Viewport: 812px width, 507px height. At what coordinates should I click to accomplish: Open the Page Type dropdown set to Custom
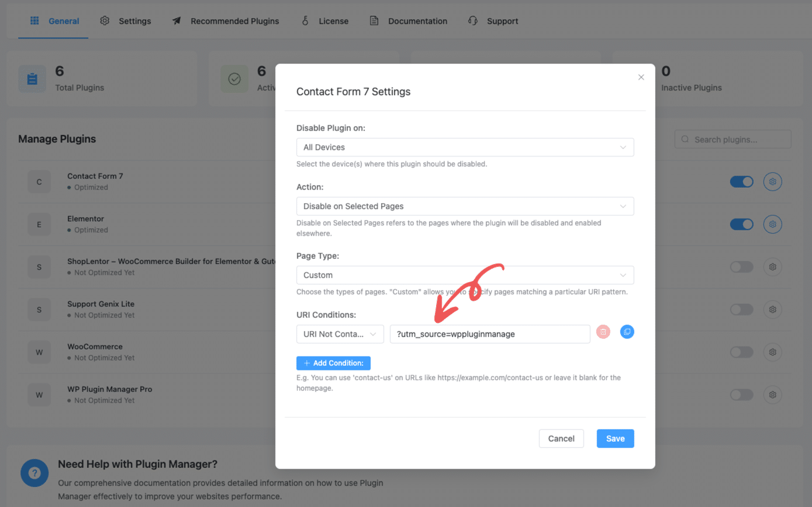465,275
